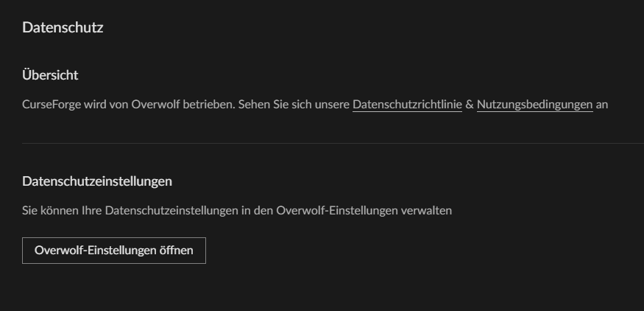
Task: Open the Nutzungsbedingungen link
Action: pyautogui.click(x=534, y=105)
